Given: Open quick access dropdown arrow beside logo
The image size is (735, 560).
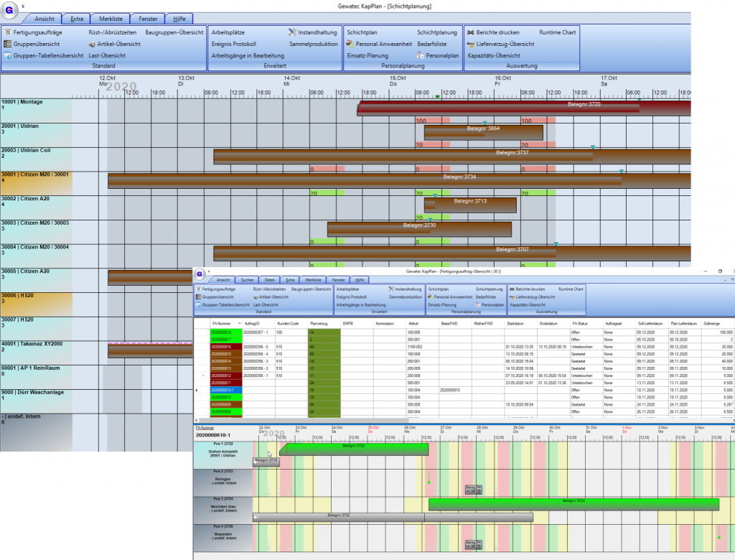Looking at the screenshot, I should (23, 5).
